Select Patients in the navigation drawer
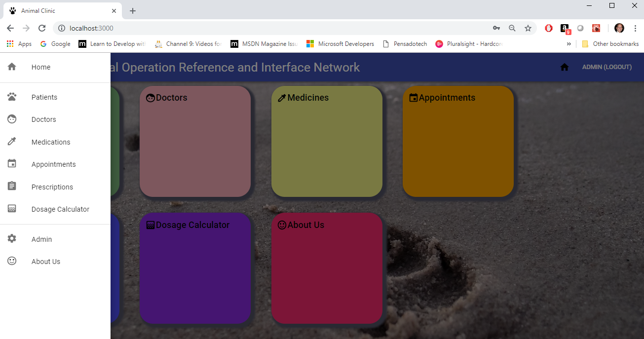The height and width of the screenshot is (339, 644). tap(55, 97)
